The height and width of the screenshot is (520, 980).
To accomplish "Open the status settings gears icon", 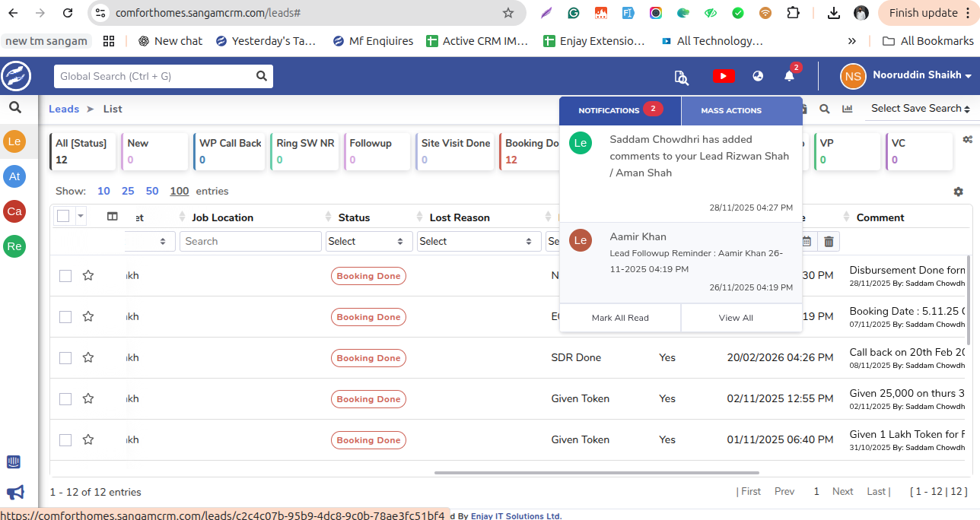I will point(968,140).
